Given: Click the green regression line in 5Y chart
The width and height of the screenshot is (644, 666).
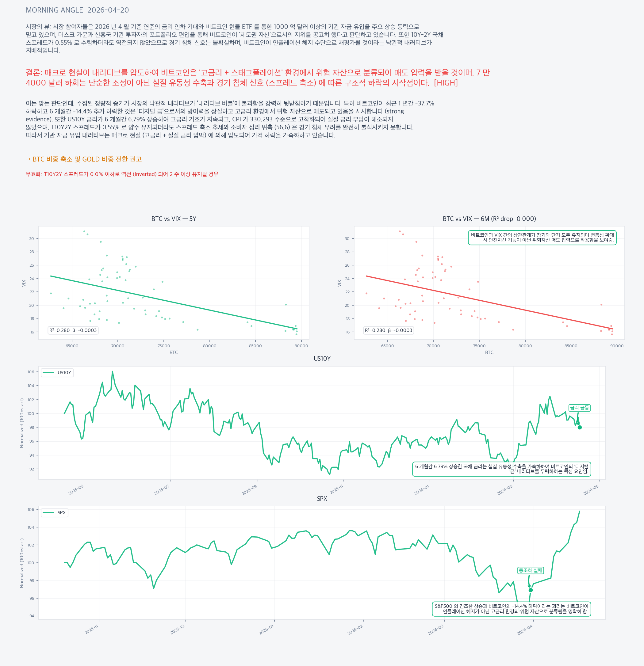Looking at the screenshot, I should click(x=173, y=302).
